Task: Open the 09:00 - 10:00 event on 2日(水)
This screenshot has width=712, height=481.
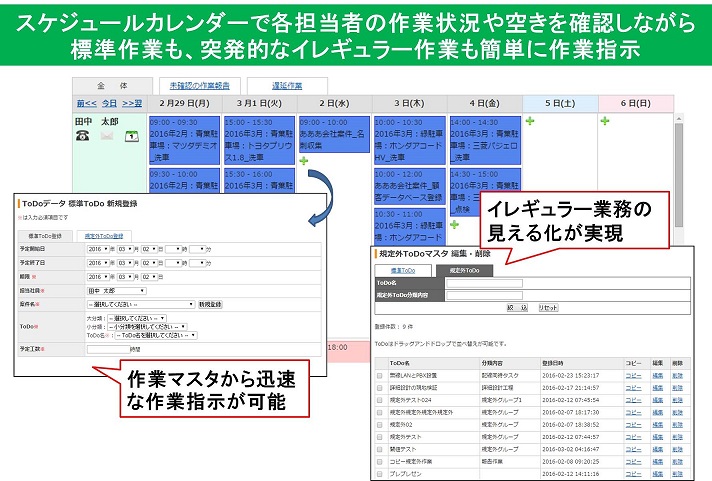Action: pos(334,134)
